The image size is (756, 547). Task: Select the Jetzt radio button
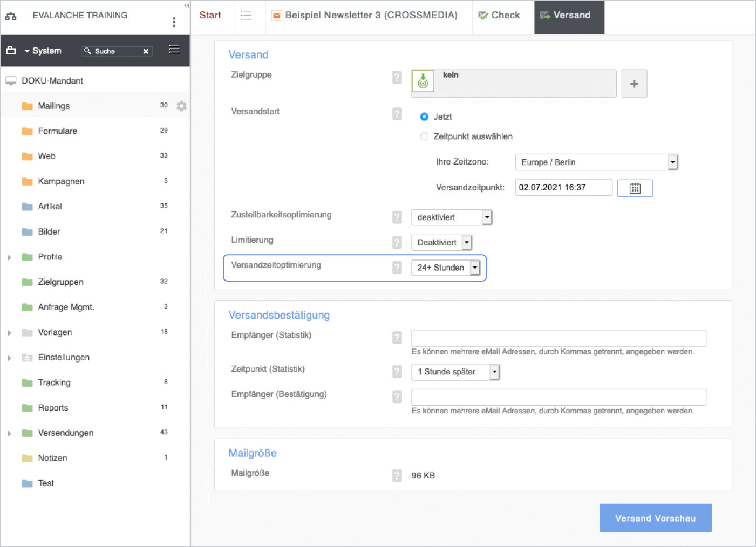[424, 117]
